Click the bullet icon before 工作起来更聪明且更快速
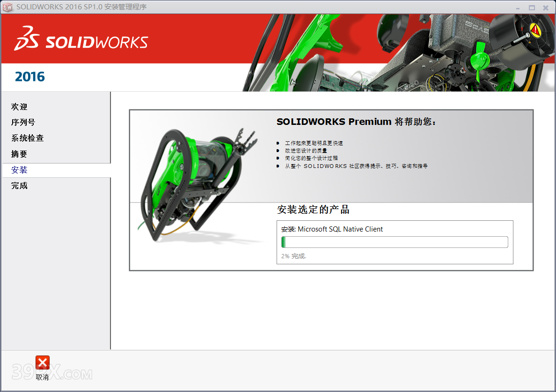The image size is (556, 392). [x=279, y=143]
